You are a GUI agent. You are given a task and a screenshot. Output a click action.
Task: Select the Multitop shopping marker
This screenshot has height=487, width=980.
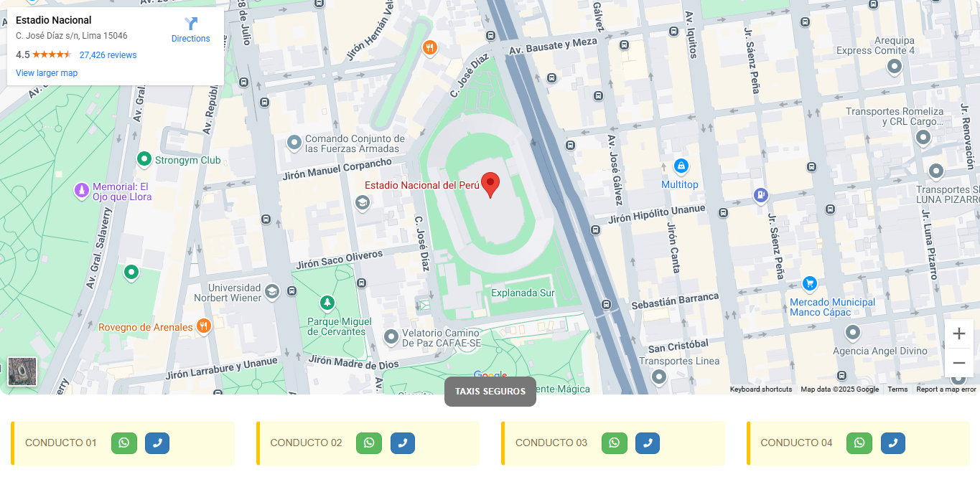tap(681, 166)
